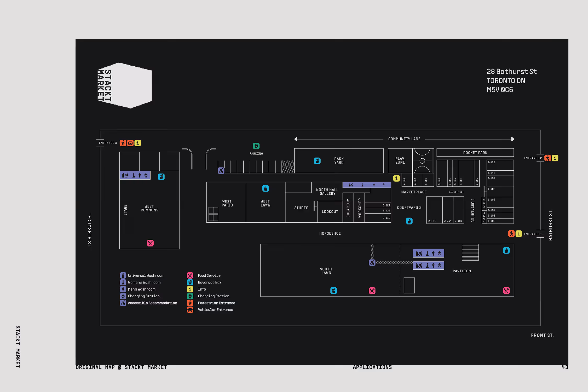Click the WEST PATIO label
The image size is (588, 392).
click(x=227, y=203)
